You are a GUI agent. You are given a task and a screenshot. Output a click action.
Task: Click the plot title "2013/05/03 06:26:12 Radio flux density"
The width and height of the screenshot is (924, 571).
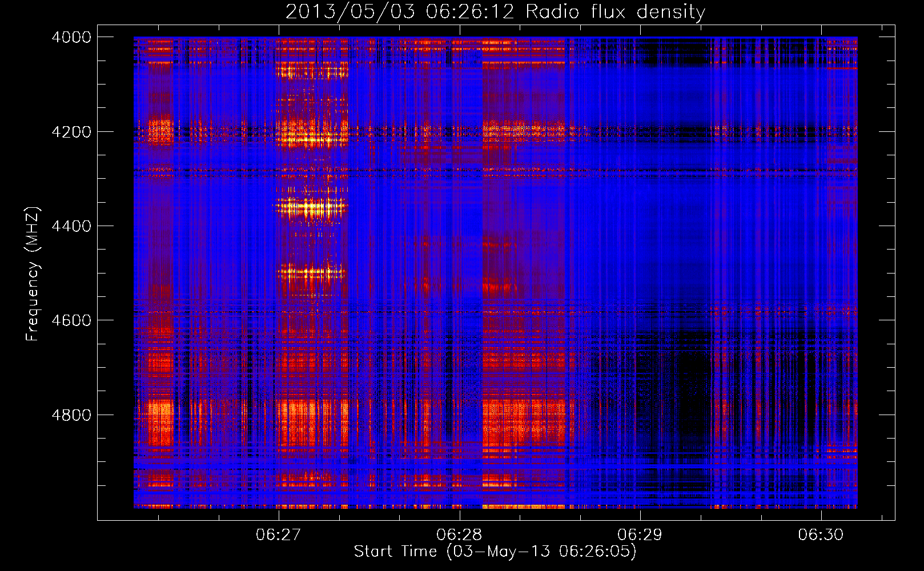(x=495, y=11)
